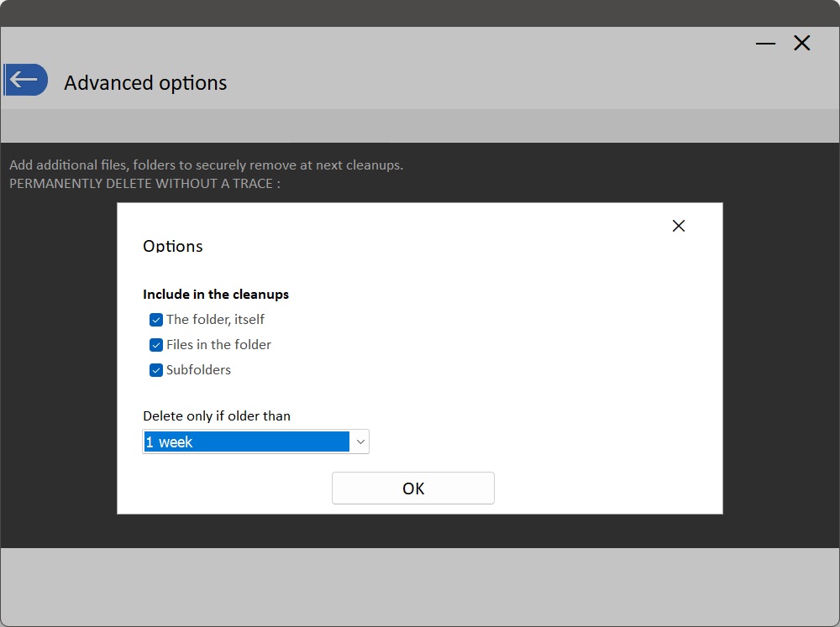Uncheck 'The folder, itself' checkbox
The image size is (840, 627).
(156, 320)
